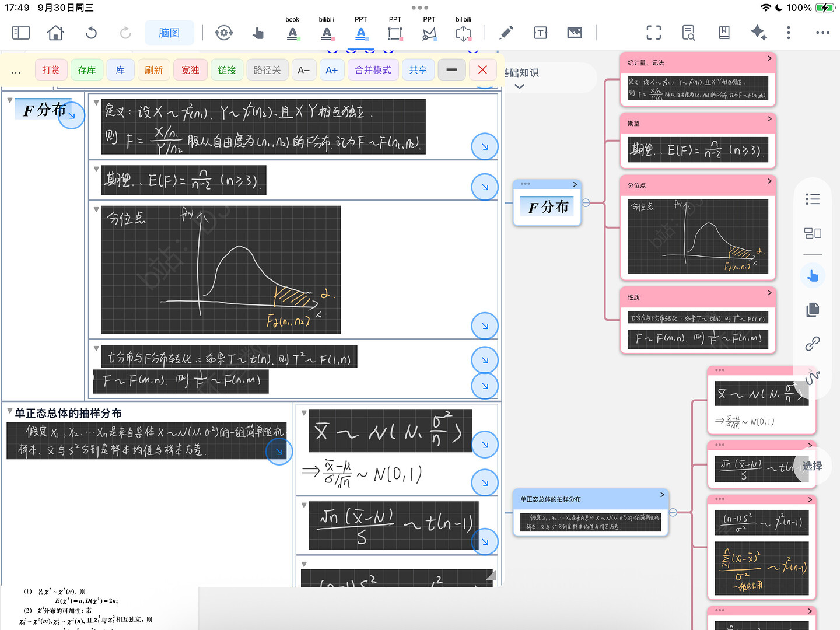Open document search
The image size is (840, 630).
pos(688,33)
